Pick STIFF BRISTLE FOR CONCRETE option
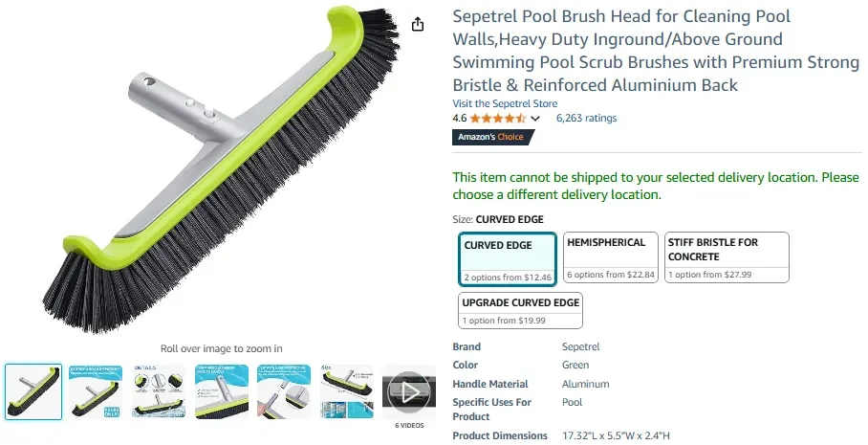 [727, 258]
